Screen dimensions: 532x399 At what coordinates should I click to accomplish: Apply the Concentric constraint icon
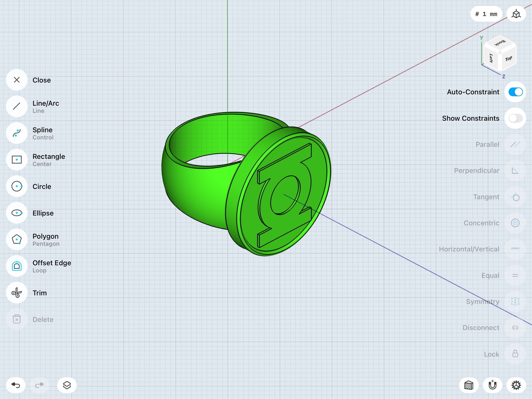coord(515,223)
